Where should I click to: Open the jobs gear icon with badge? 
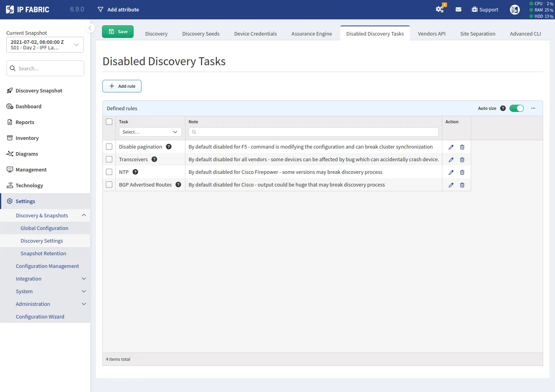(440, 9)
